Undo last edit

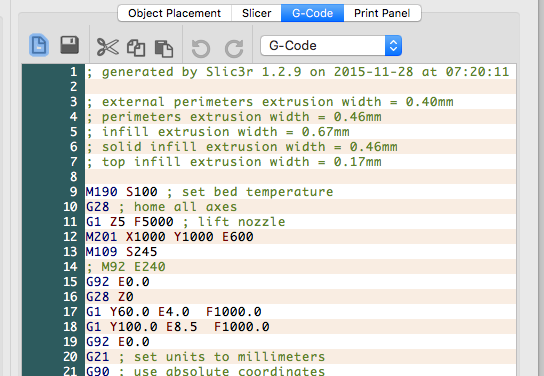click(201, 48)
